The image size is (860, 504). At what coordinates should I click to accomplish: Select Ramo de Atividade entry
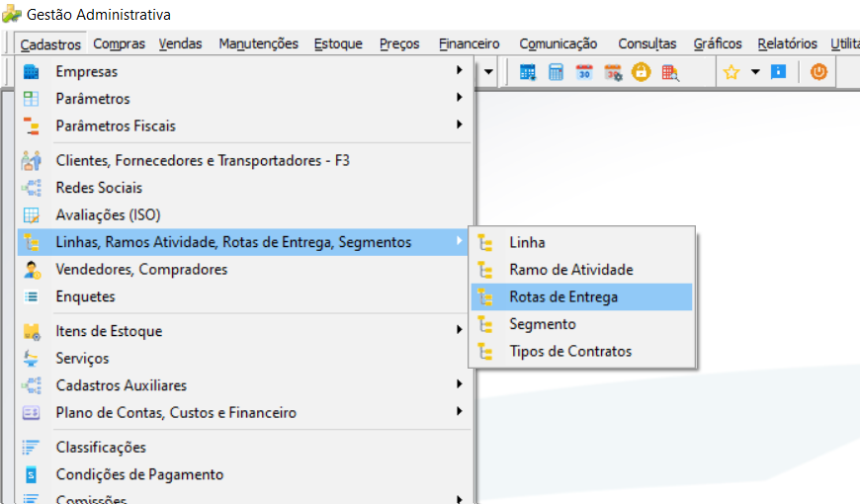point(582,270)
